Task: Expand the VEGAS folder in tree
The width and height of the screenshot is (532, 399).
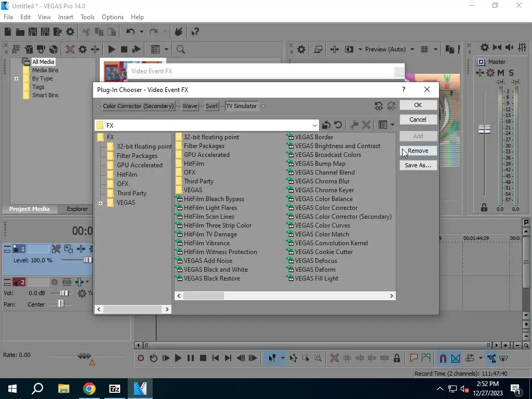Action: (100, 203)
